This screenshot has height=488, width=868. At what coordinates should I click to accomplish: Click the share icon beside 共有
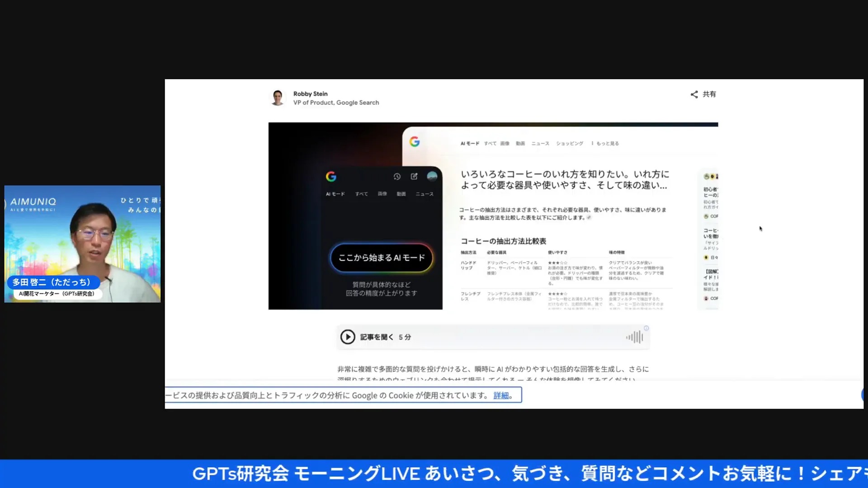(x=694, y=94)
